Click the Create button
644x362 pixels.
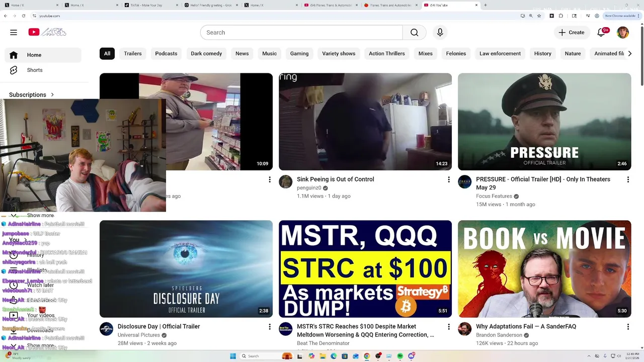pyautogui.click(x=571, y=32)
